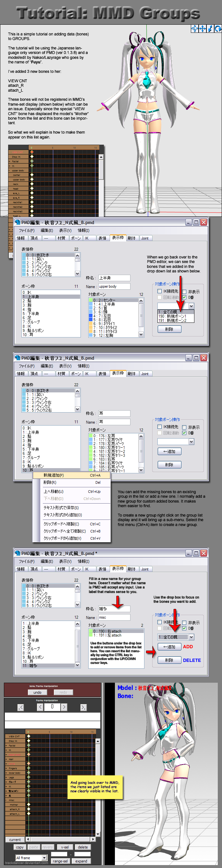Click the open bone dropdown arrow in first window

click(x=191, y=306)
